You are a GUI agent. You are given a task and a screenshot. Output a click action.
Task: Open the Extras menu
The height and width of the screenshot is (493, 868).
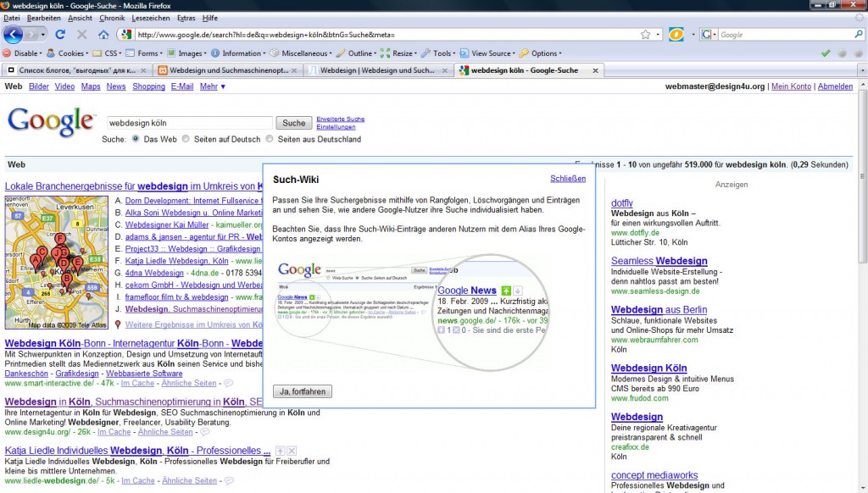pos(186,18)
